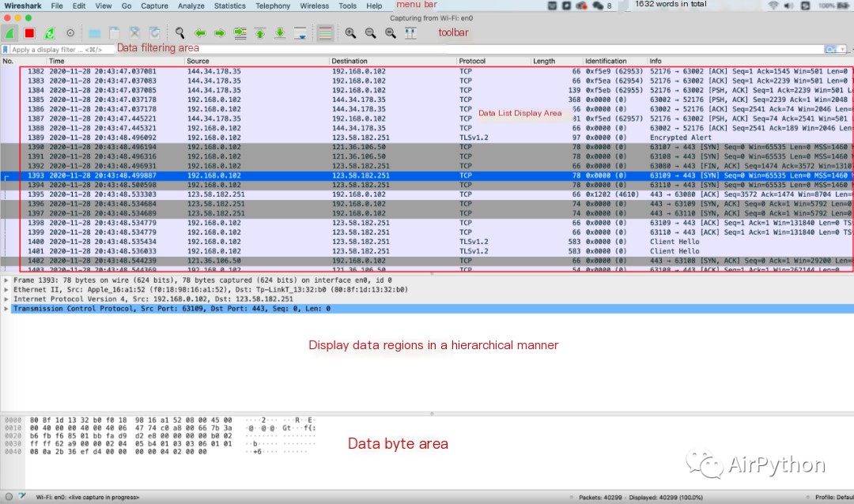Expand the Ethernet II section
The image size is (854, 504).
[6, 290]
